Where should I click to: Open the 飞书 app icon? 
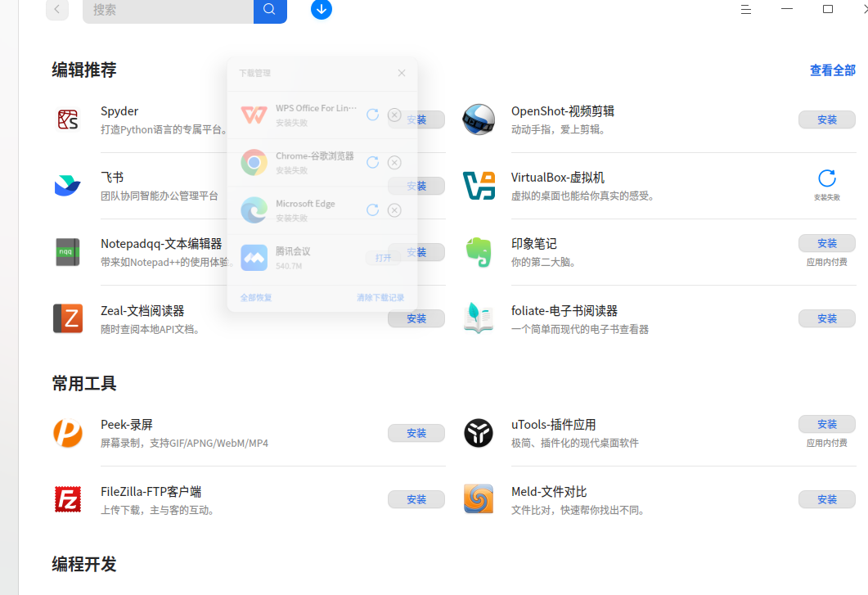coord(68,186)
